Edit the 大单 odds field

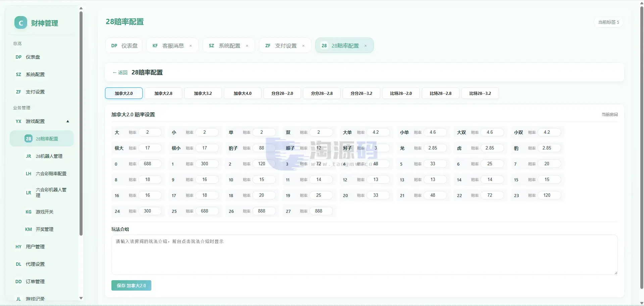(x=378, y=132)
